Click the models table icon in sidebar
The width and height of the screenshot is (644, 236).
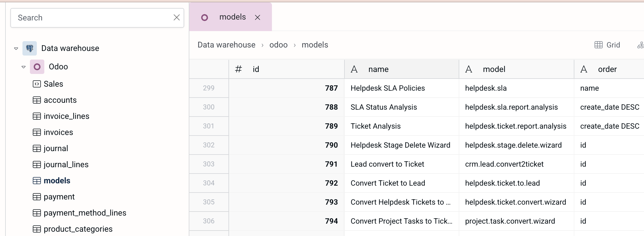coord(37,181)
